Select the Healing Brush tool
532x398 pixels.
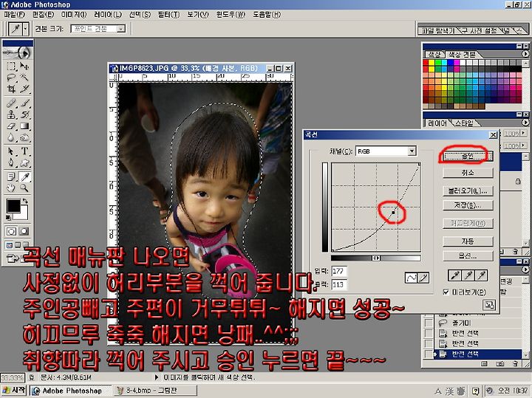[x=11, y=103]
